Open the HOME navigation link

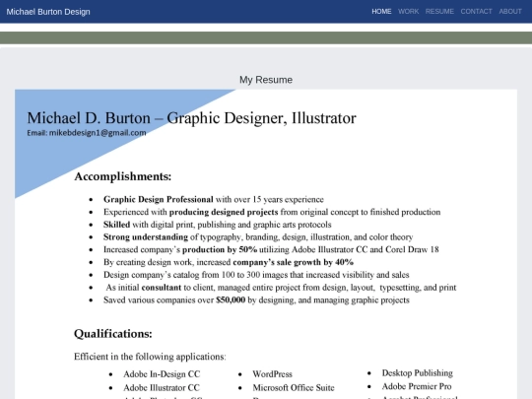pos(381,12)
